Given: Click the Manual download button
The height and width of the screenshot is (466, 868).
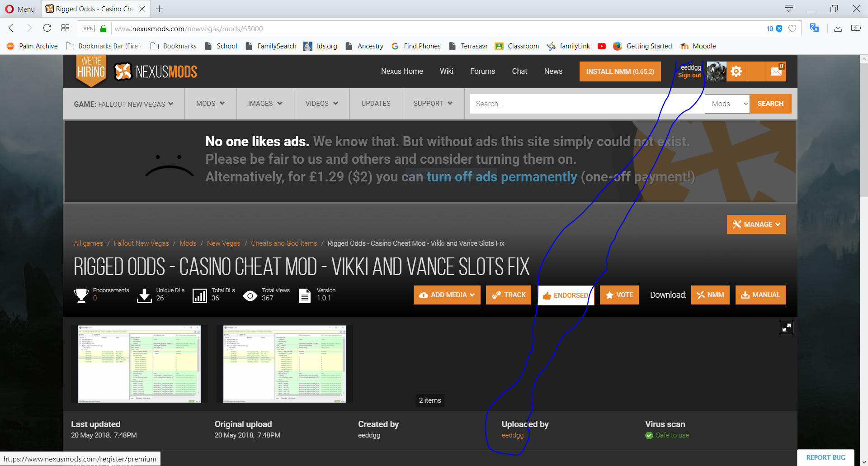Looking at the screenshot, I should [761, 295].
